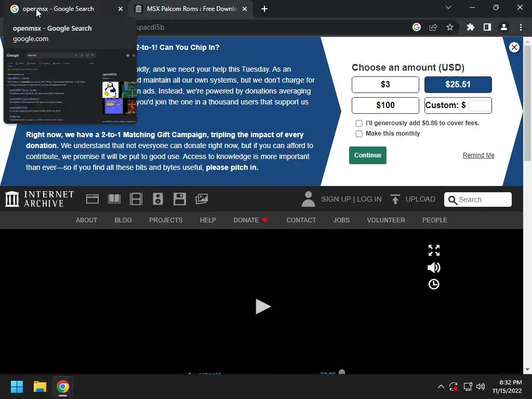The height and width of the screenshot is (399, 532).
Task: Toggle fullscreen for the emulator
Action: [x=434, y=250]
